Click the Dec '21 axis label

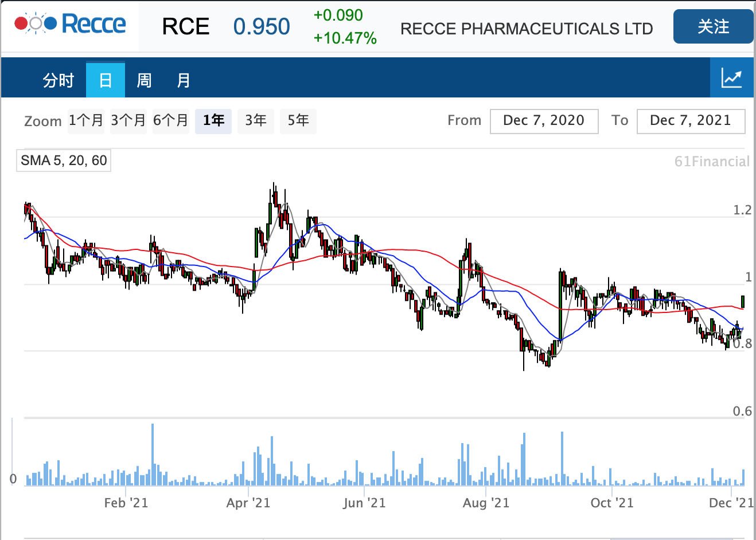coord(731,503)
